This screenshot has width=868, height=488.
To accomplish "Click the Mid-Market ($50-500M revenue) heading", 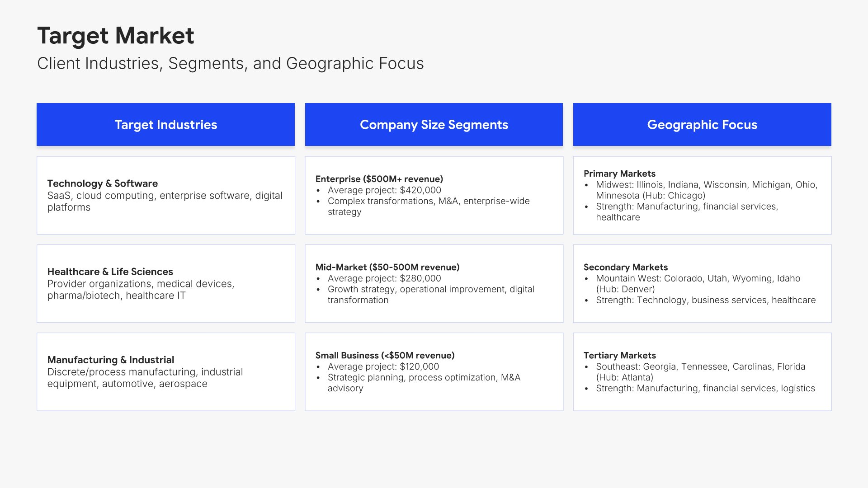I will 387,267.
